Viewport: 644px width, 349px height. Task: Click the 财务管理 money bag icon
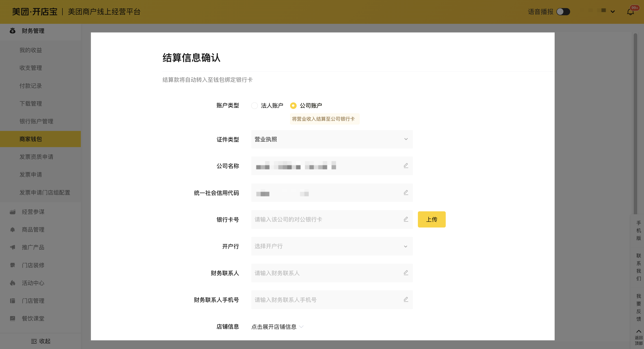[x=13, y=31]
